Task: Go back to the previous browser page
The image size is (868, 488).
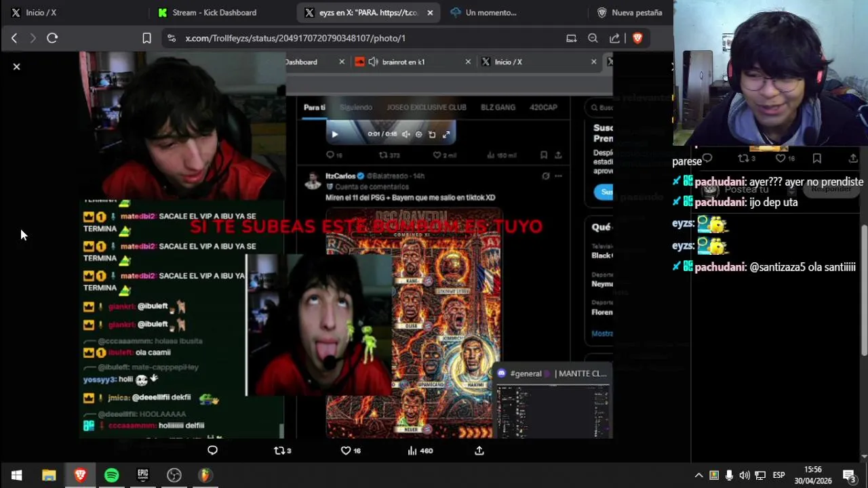Action: 14,39
